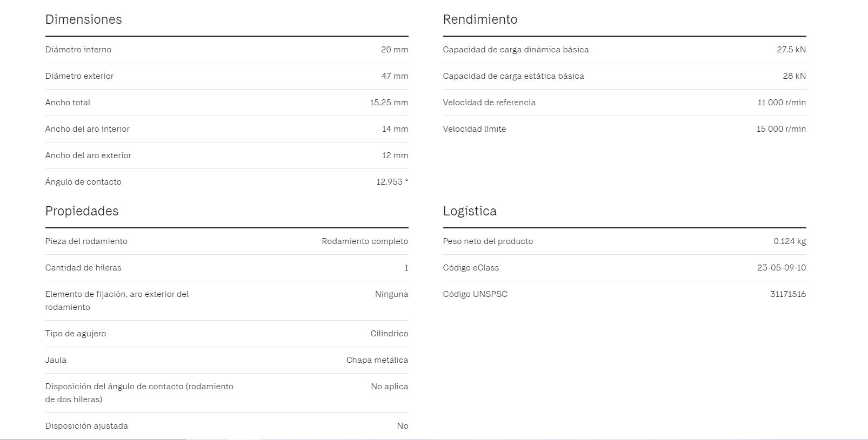Select the 28 kN static load value
This screenshot has width=868, height=440.
point(794,76)
